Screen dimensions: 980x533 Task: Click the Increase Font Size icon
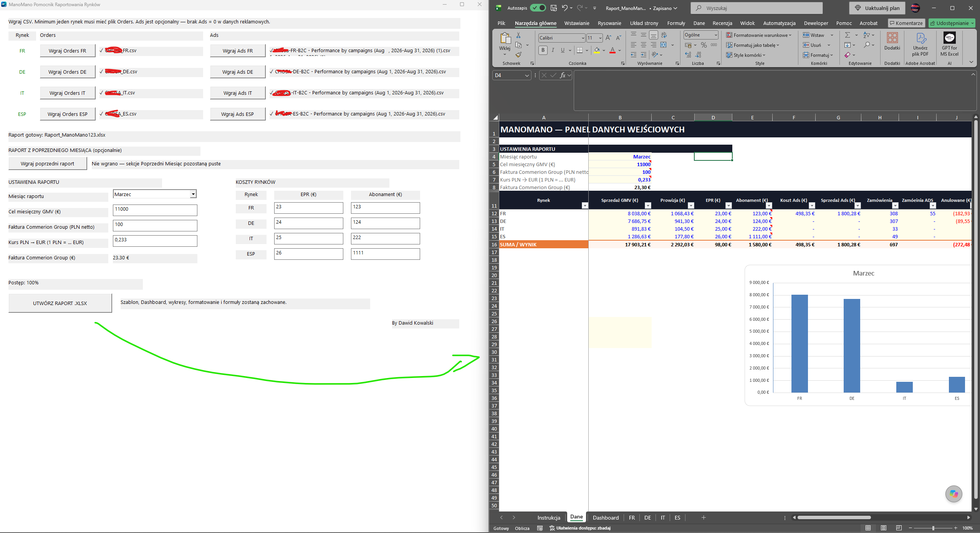(608, 38)
